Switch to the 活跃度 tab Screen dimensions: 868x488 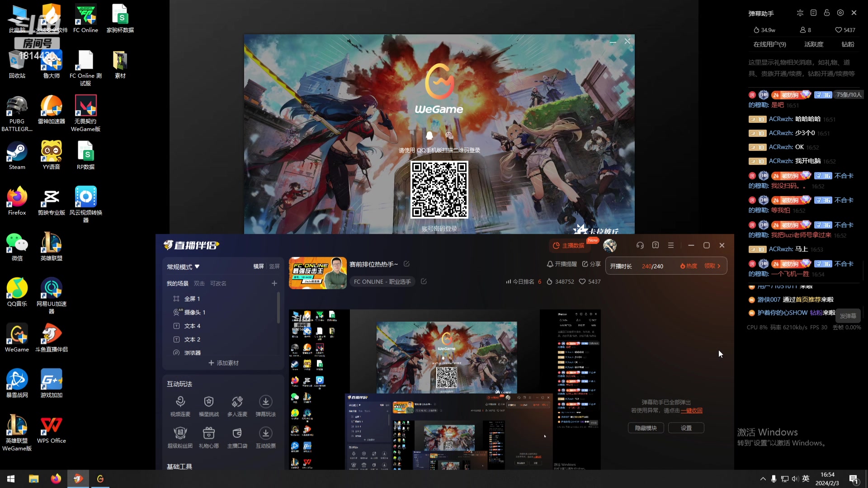pyautogui.click(x=813, y=44)
